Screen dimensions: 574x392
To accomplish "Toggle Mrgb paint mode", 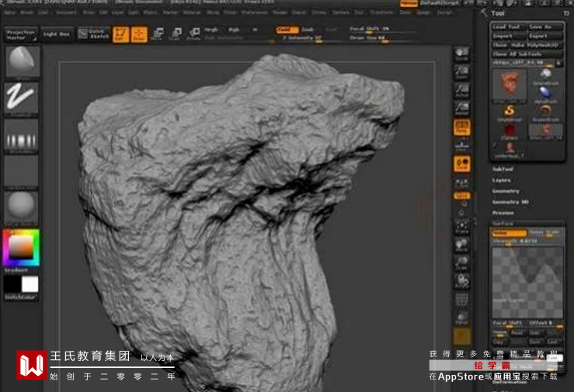I will point(211,29).
